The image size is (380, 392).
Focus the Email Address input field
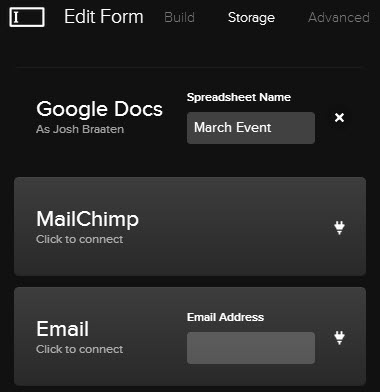point(251,348)
